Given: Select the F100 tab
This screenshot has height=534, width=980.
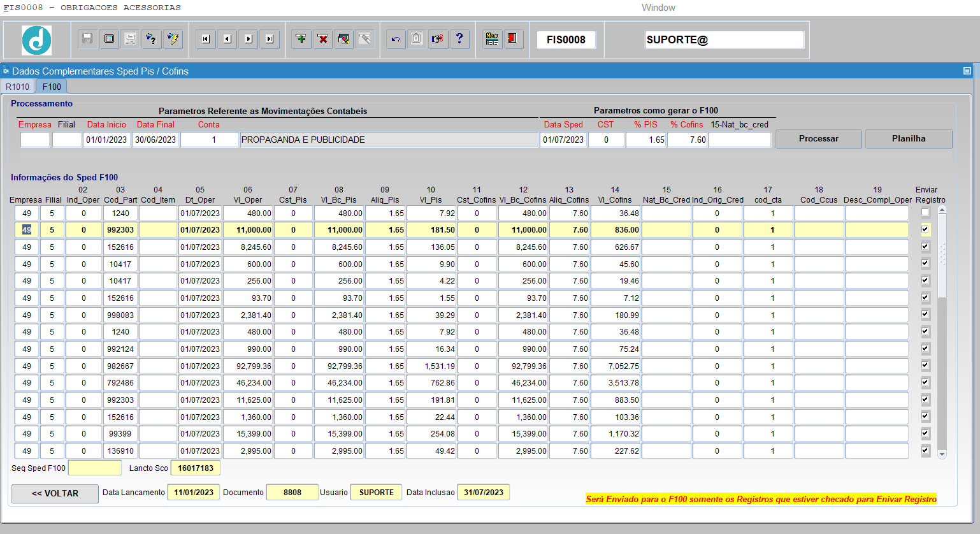Looking at the screenshot, I should tap(52, 87).
